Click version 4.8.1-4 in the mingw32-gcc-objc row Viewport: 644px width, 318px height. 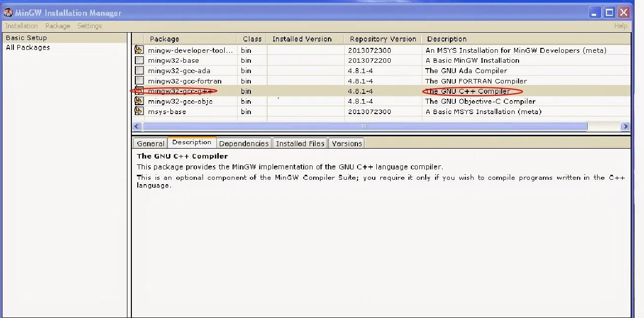pos(360,101)
